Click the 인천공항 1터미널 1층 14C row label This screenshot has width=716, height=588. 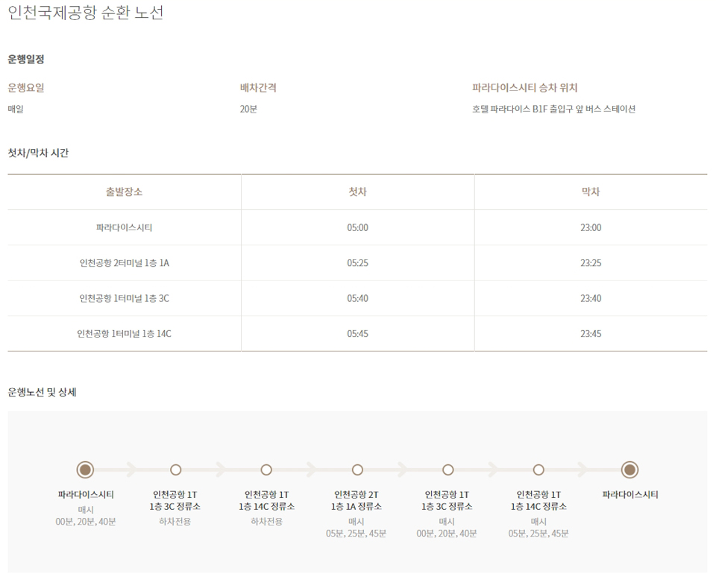124,334
